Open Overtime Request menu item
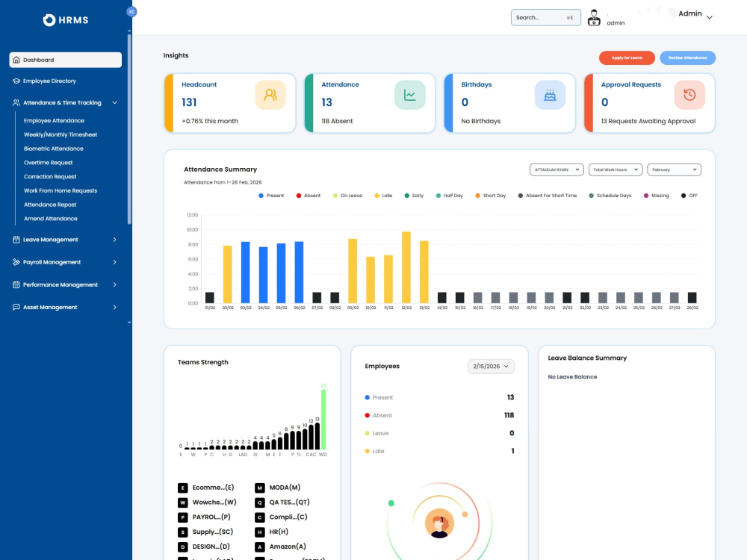The width and height of the screenshot is (747, 560). (x=48, y=163)
